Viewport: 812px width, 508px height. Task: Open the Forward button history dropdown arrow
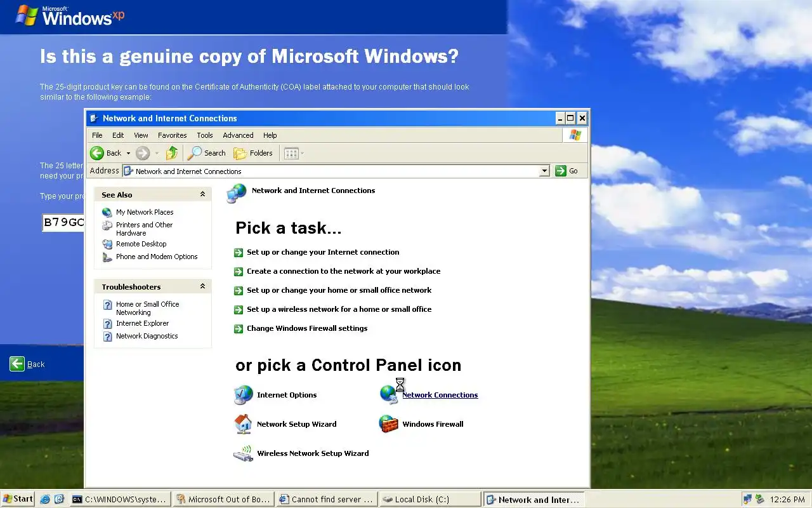tap(157, 153)
